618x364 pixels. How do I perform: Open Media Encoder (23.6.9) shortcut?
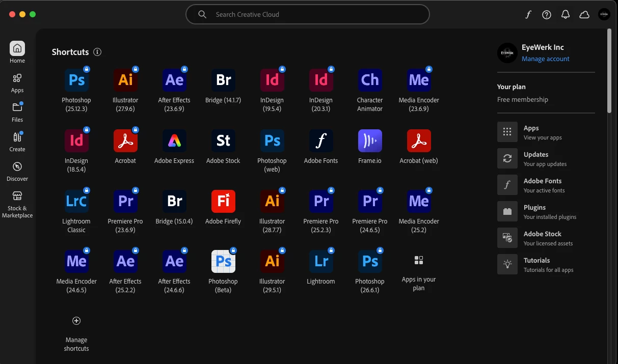point(419,80)
